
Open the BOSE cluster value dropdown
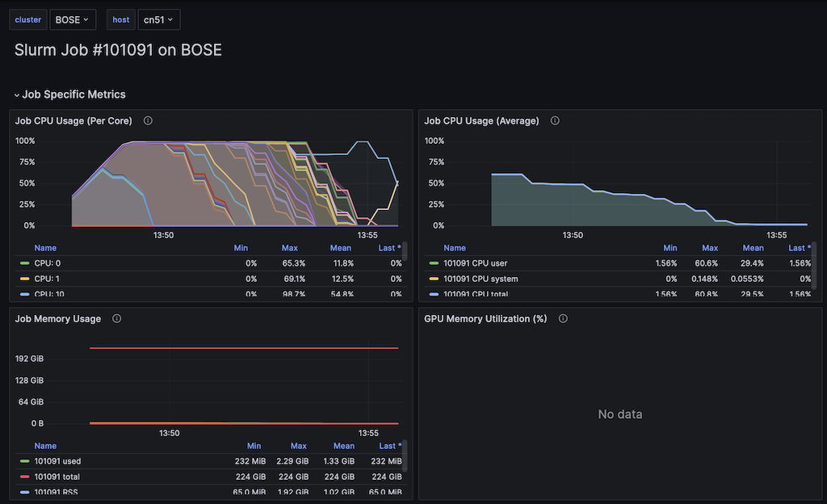tap(73, 19)
